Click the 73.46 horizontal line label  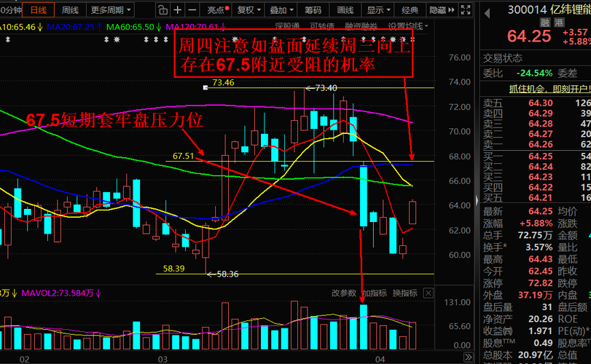[x=223, y=82]
